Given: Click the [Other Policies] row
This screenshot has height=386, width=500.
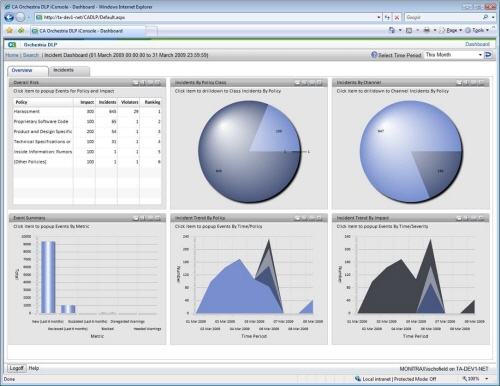Looking at the screenshot, I should 87,162.
